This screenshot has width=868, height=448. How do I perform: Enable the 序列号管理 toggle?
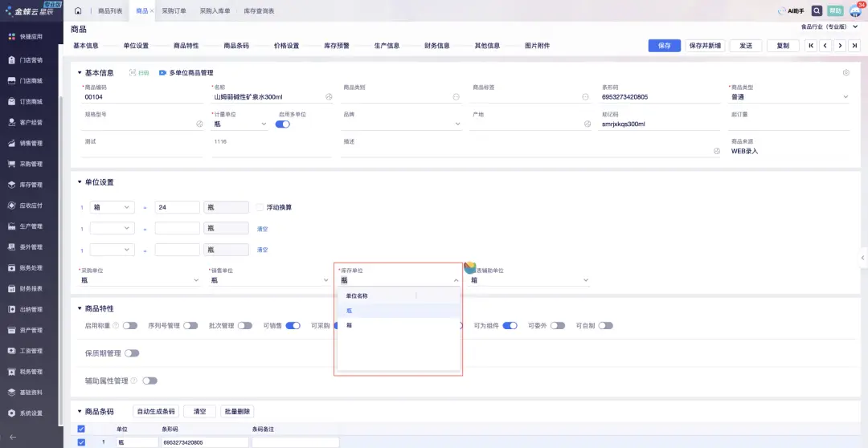pos(190,326)
